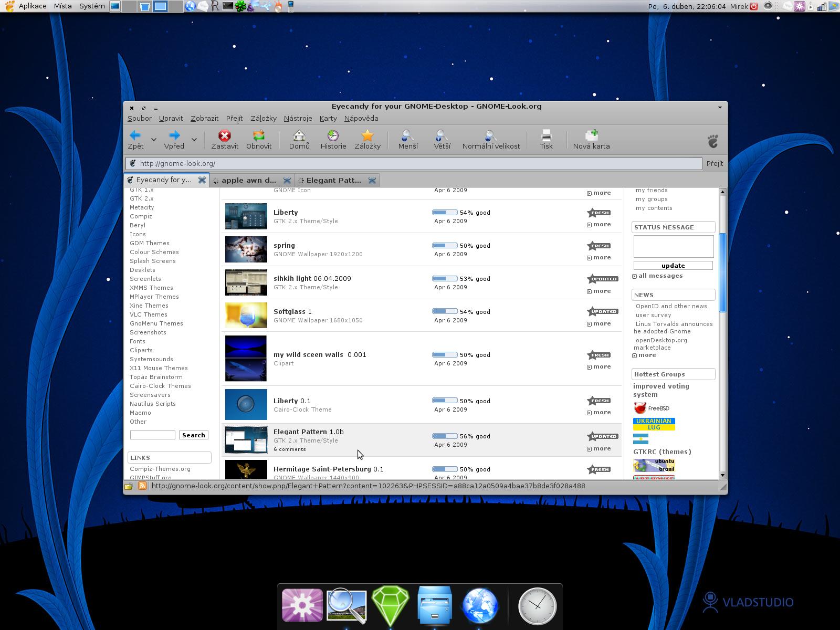This screenshot has width=840, height=630.
Task: Open the Zobrazit menu
Action: pyautogui.click(x=204, y=119)
